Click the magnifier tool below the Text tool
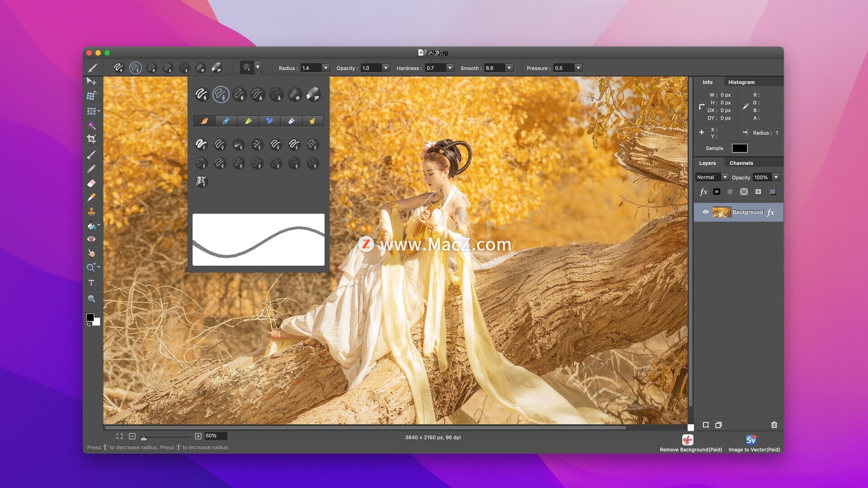Viewport: 868px width, 488px height. click(91, 299)
